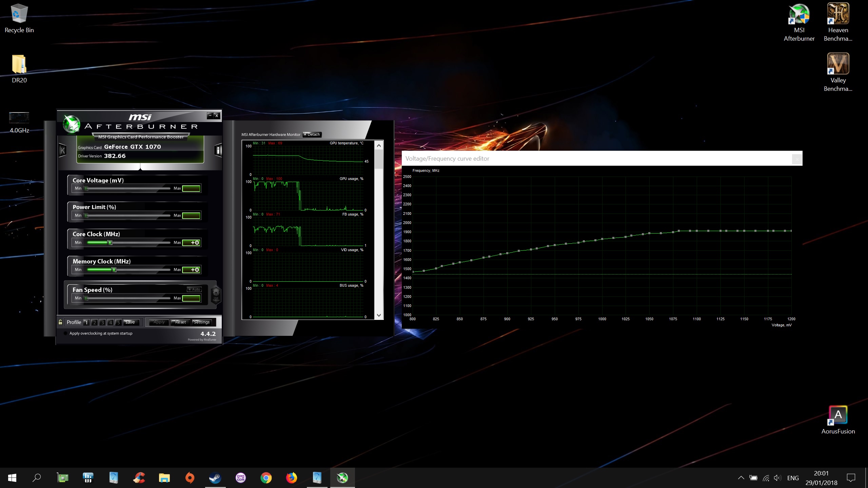This screenshot has height=488, width=868.
Task: Click the MSI Afterburner taskbar icon
Action: tap(342, 478)
